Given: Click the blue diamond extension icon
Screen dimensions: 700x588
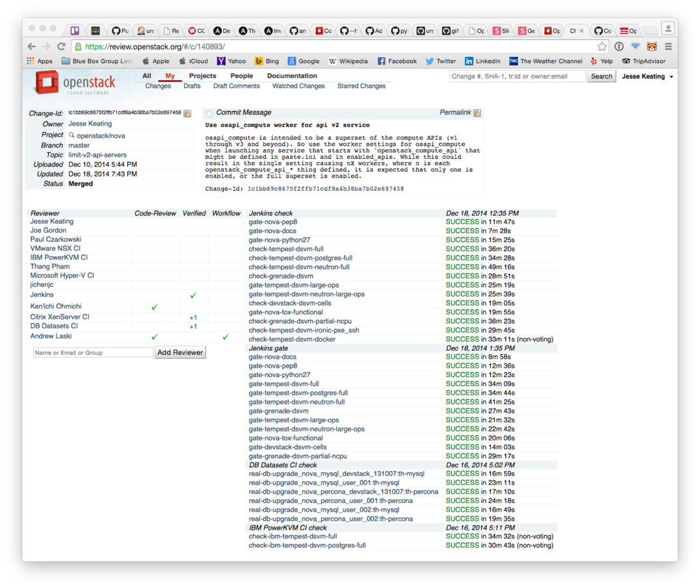Looking at the screenshot, I should 635,46.
